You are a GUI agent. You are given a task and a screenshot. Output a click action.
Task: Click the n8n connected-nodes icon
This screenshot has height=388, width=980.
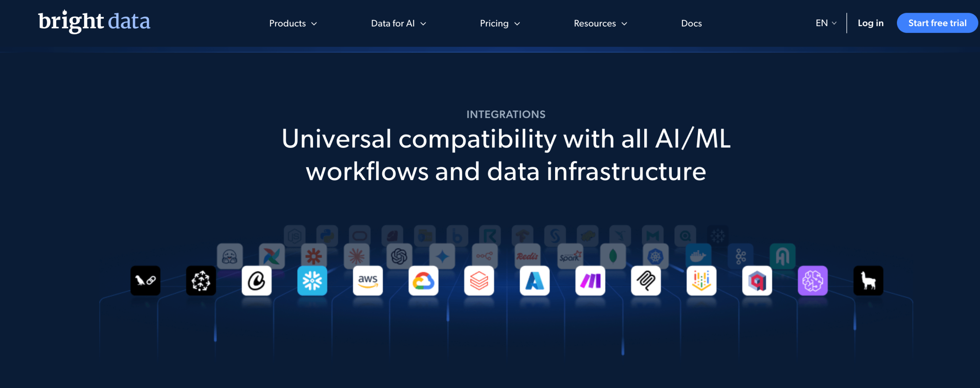[485, 256]
